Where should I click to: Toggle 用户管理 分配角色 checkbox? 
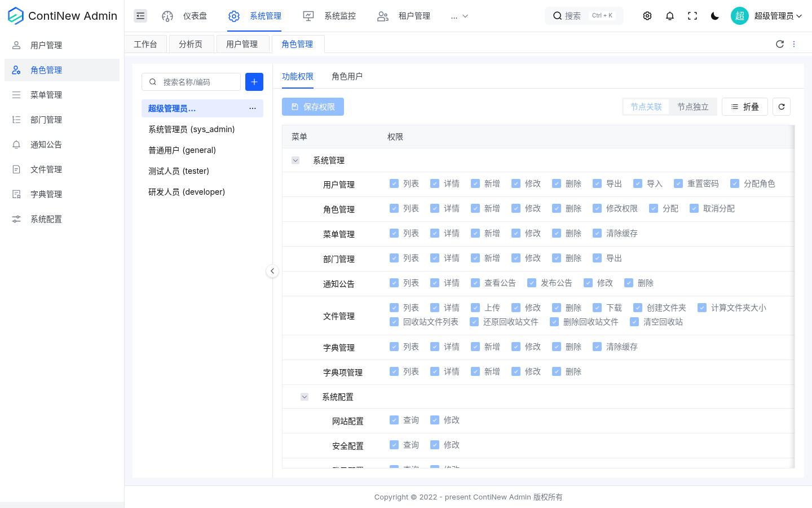[735, 183]
